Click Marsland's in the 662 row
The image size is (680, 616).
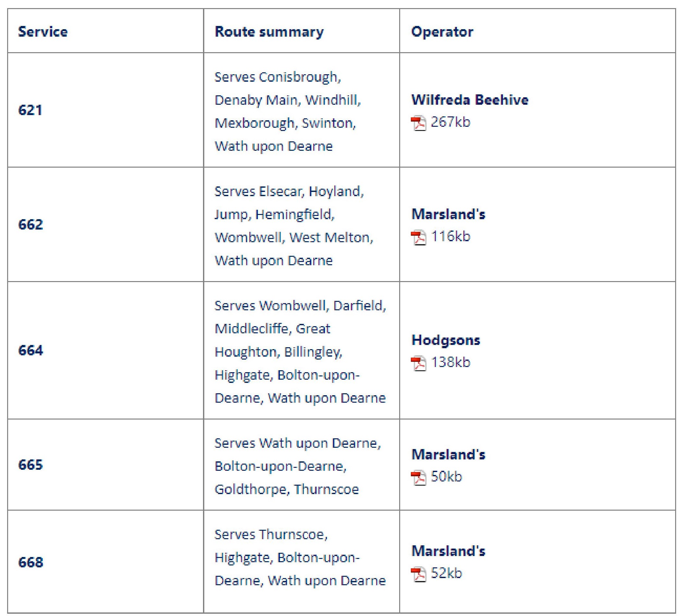[x=448, y=214]
